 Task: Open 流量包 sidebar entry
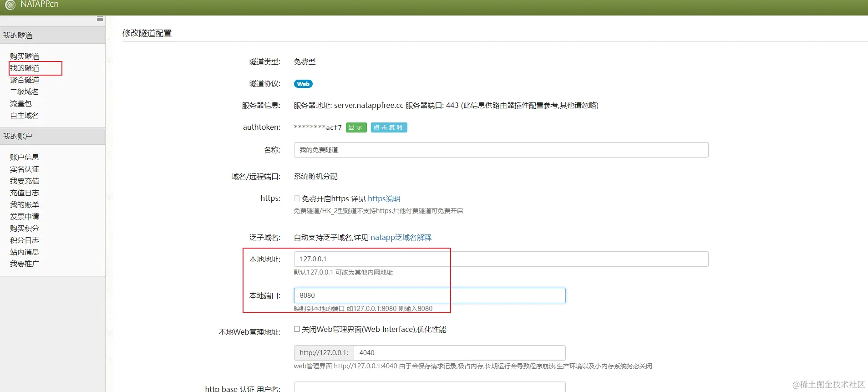21,103
